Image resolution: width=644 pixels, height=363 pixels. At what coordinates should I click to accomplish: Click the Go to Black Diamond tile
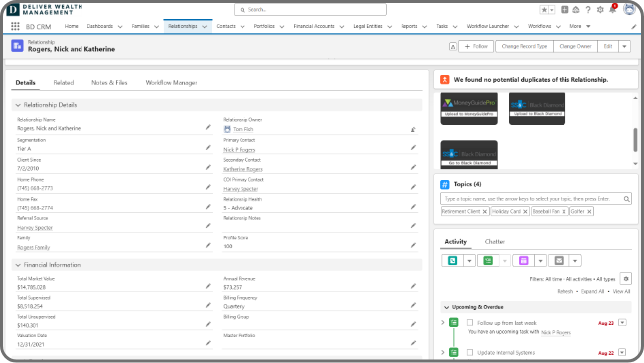tap(469, 154)
